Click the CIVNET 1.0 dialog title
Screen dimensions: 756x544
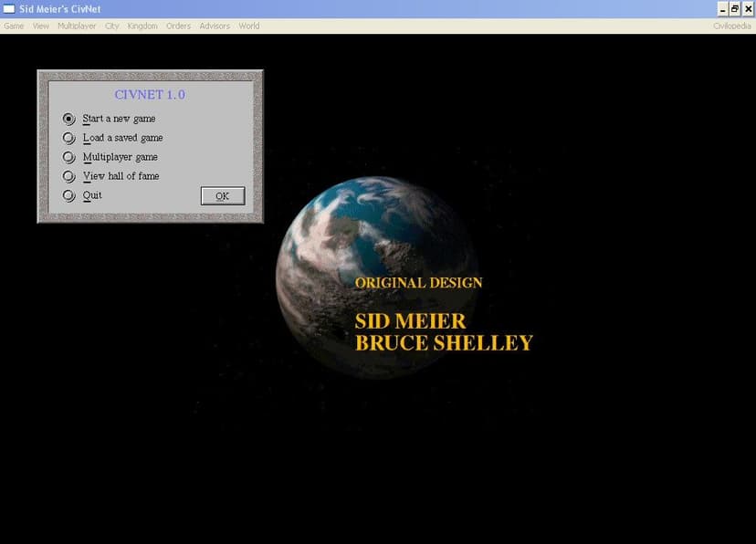click(x=150, y=95)
